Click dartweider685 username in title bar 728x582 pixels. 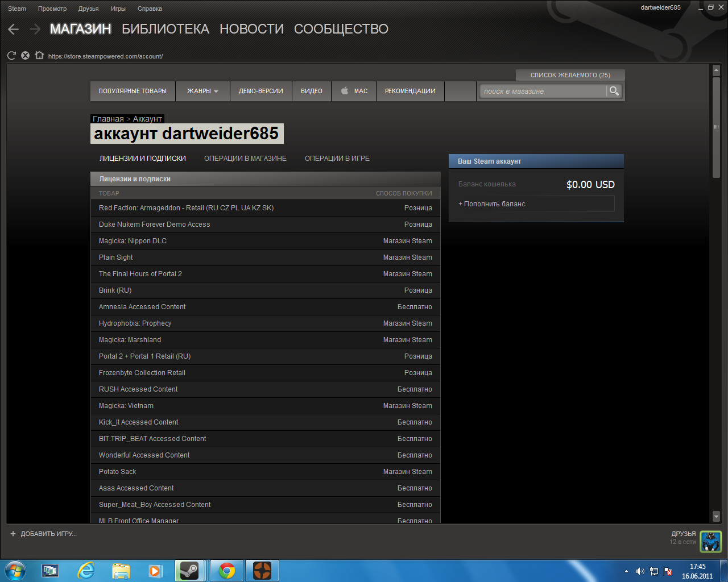click(660, 7)
